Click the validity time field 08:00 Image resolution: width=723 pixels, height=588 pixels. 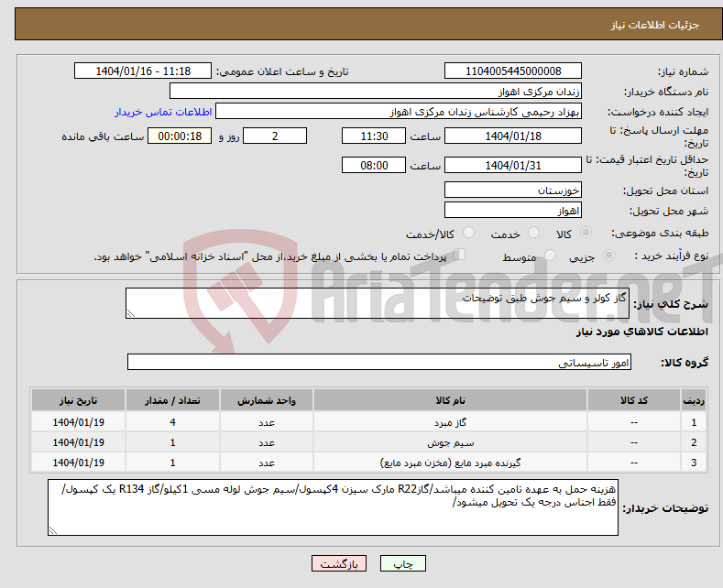point(374,165)
